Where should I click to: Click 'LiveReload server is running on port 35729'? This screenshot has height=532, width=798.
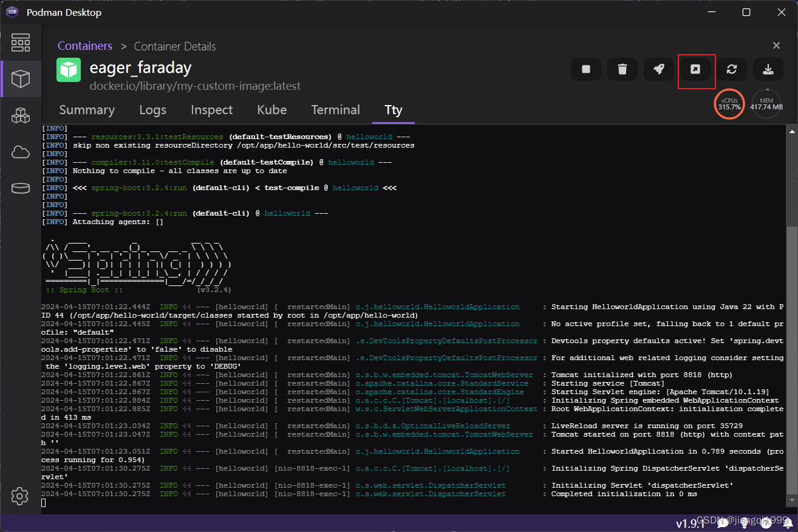tap(647, 426)
